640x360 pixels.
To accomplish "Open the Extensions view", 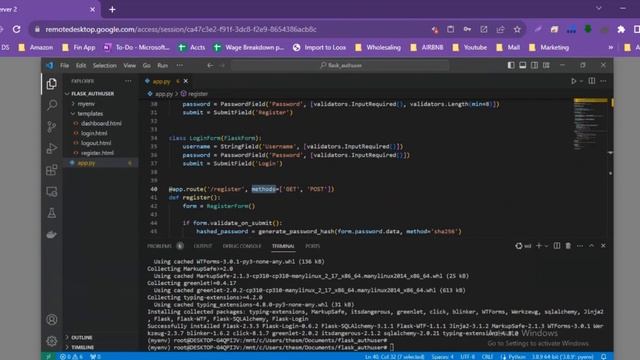I will 51,170.
